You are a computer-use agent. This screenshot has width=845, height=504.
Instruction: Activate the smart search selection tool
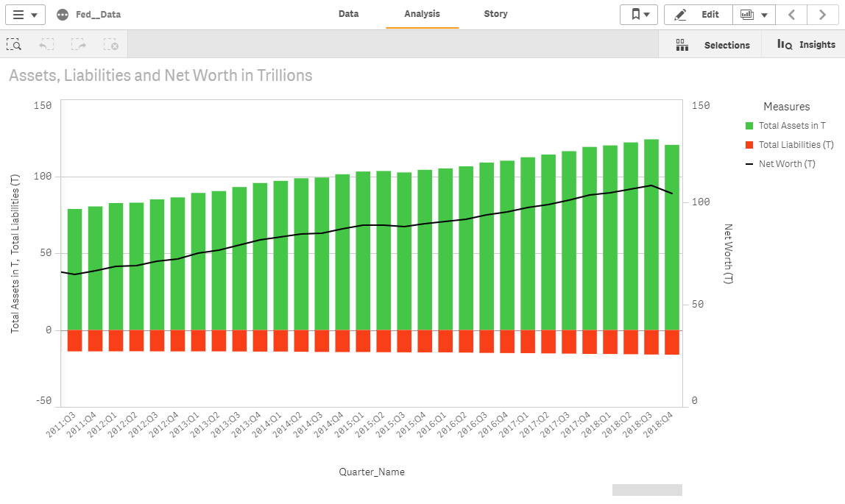14,45
